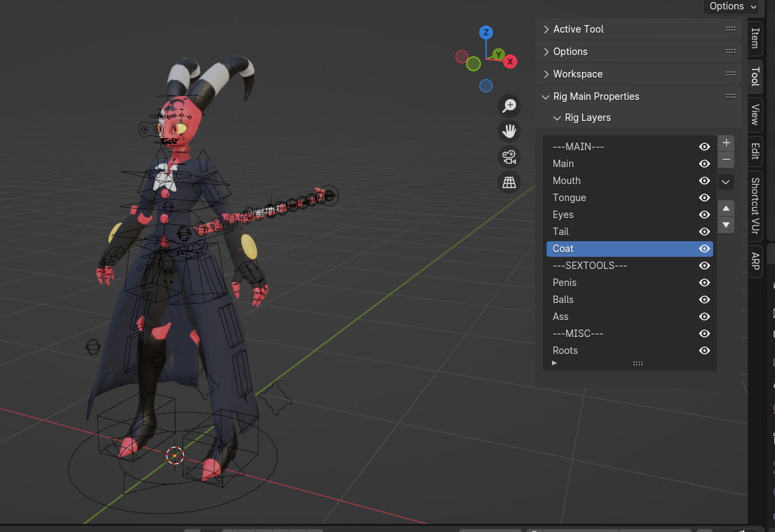Image resolution: width=775 pixels, height=532 pixels.
Task: Open rig layers specials dropdown arrow
Action: [725, 182]
